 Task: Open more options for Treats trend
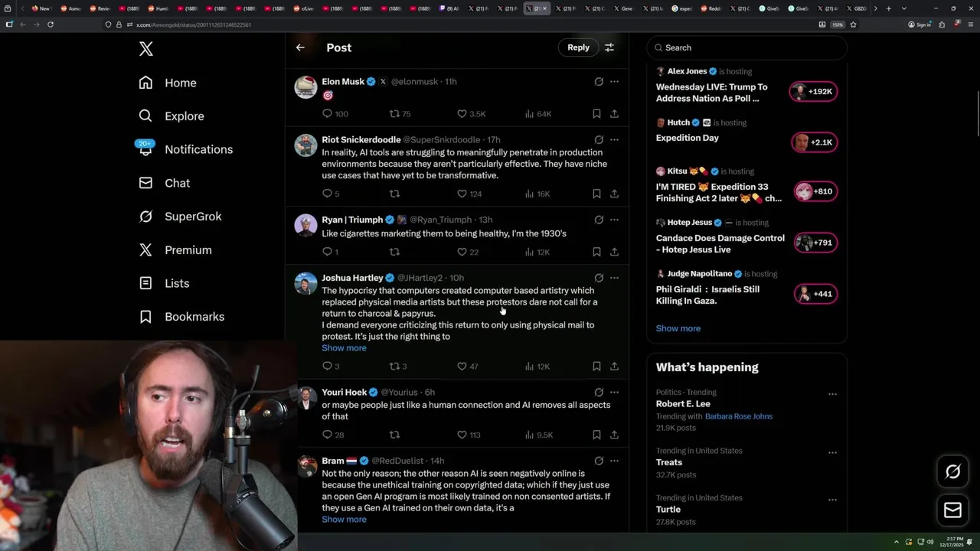click(831, 452)
